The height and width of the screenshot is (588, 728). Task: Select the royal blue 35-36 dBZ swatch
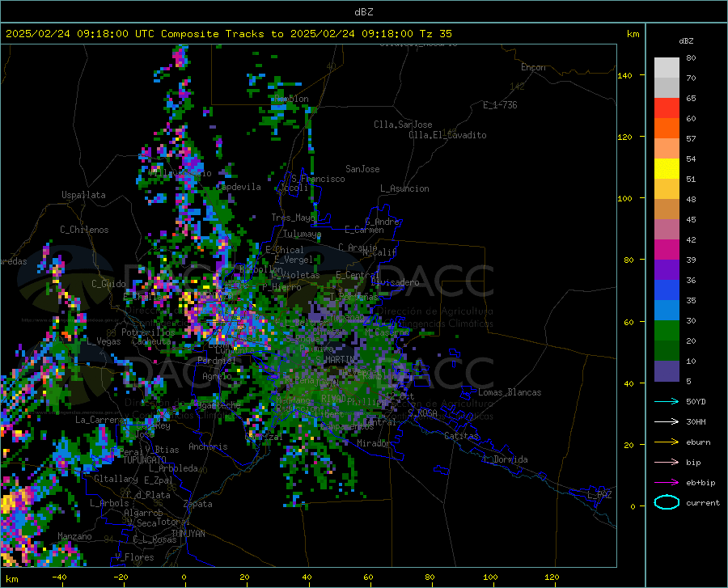click(x=667, y=290)
